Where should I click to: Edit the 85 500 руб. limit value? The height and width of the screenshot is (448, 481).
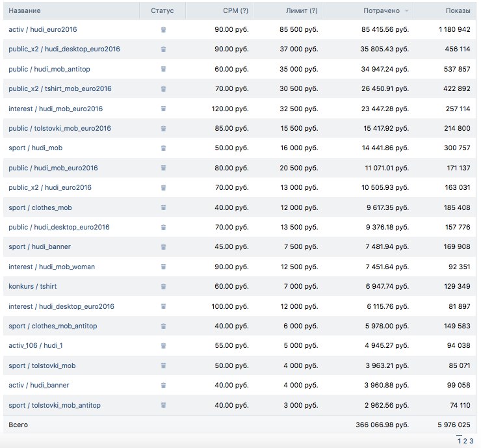[299, 29]
